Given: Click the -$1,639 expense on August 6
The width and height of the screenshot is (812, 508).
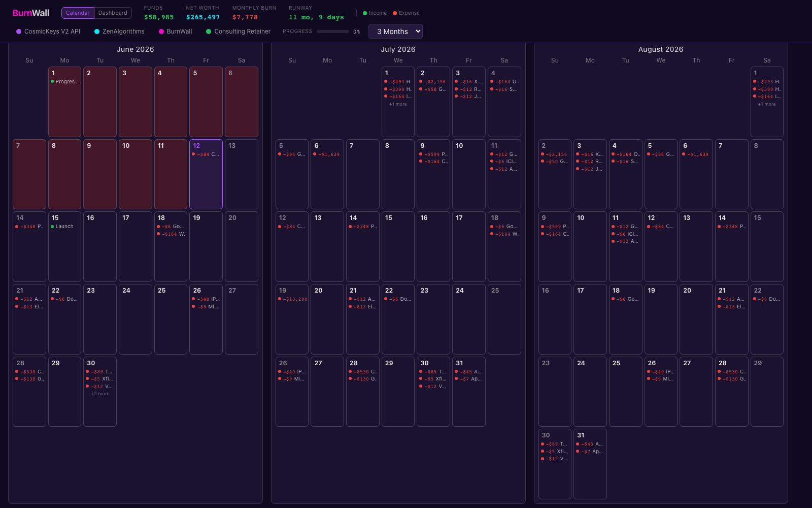Looking at the screenshot, I should [x=696, y=154].
